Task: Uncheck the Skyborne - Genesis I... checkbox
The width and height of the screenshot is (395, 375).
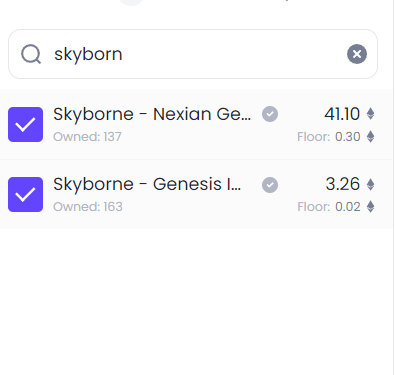Action: pyautogui.click(x=25, y=194)
